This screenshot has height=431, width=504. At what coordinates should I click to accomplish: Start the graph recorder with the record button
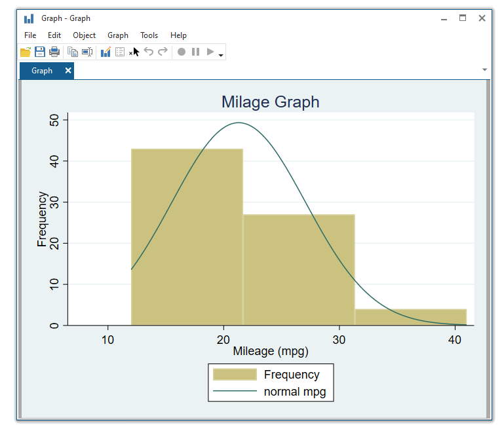182,52
